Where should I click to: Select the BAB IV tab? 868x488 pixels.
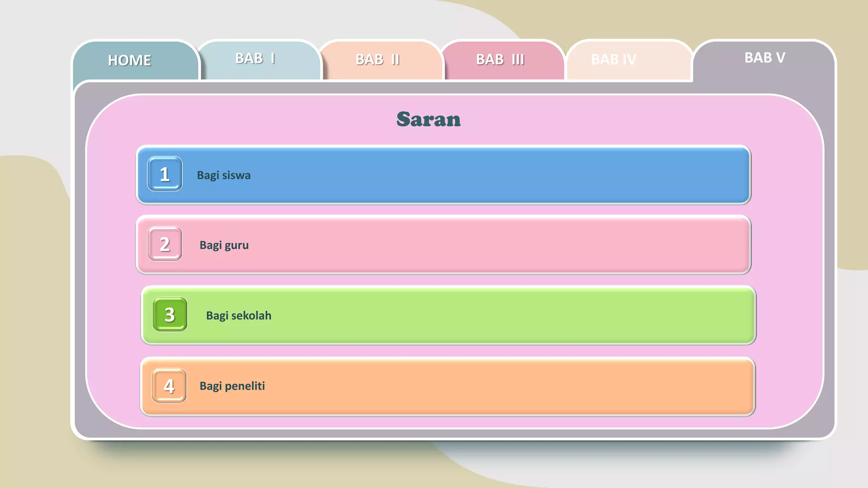[x=614, y=60]
